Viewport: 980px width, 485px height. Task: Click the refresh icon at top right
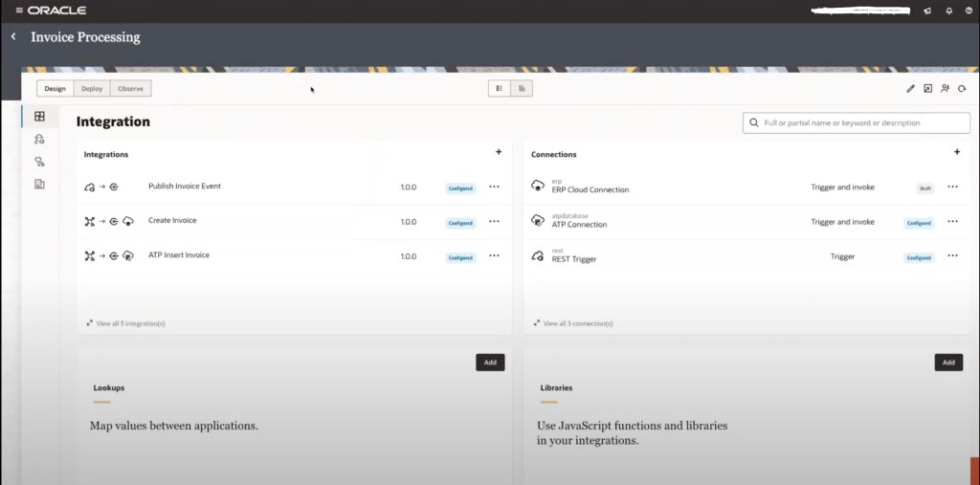click(962, 89)
